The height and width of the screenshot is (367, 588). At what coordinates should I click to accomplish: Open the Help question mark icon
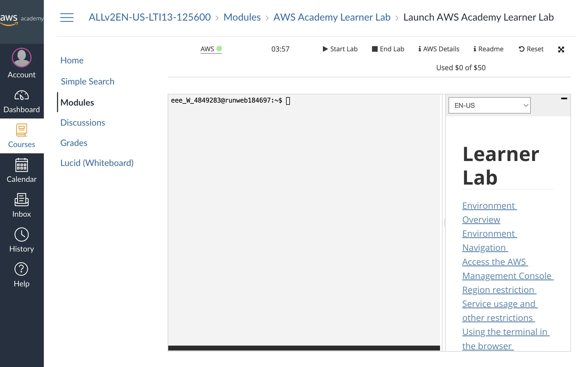(x=21, y=269)
